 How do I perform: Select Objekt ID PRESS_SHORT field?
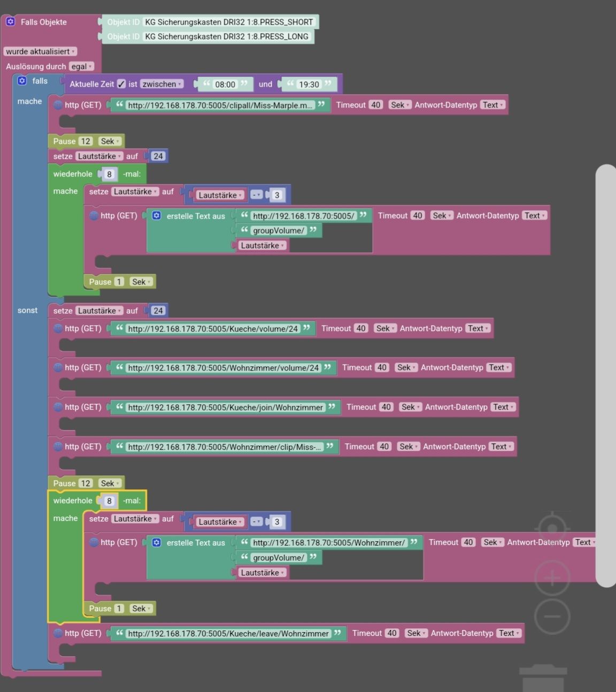(229, 22)
